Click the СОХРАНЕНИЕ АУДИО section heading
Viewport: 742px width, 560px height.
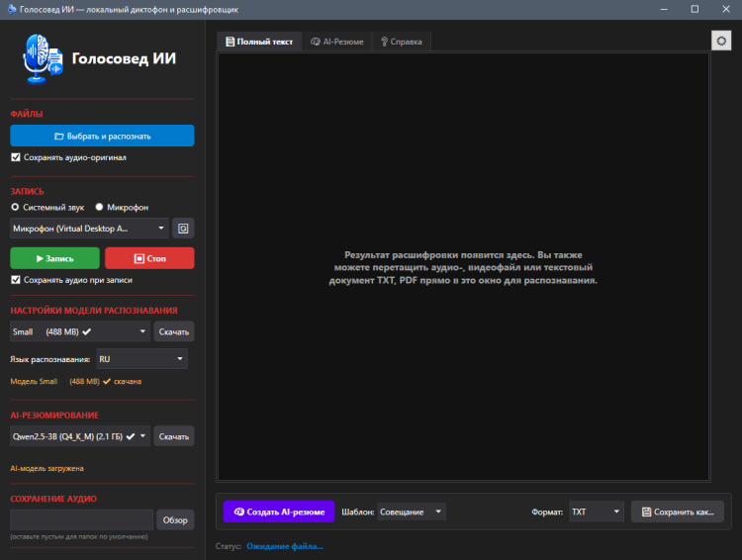click(53, 499)
